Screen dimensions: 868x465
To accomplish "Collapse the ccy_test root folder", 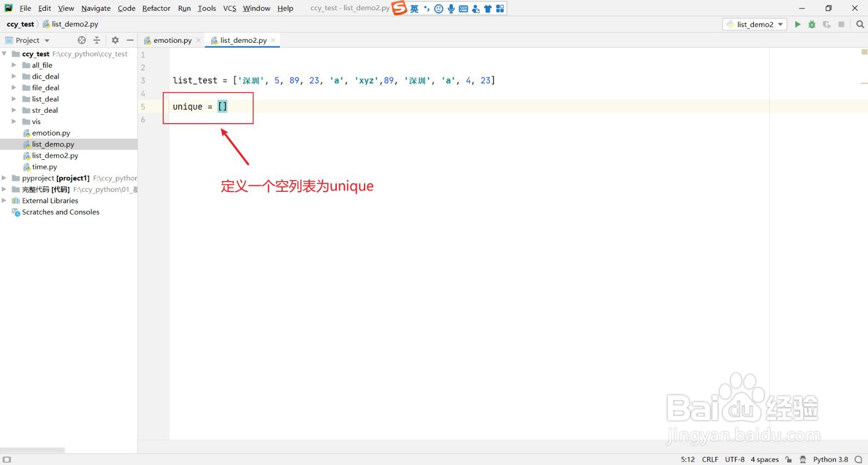I will point(4,54).
